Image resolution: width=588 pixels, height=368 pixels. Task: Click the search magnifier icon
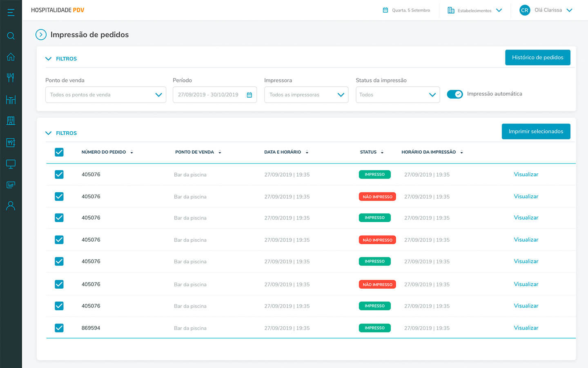point(11,36)
